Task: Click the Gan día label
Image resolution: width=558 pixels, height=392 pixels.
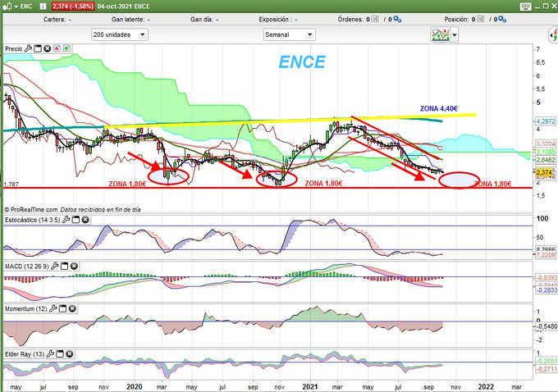Action: tap(202, 19)
